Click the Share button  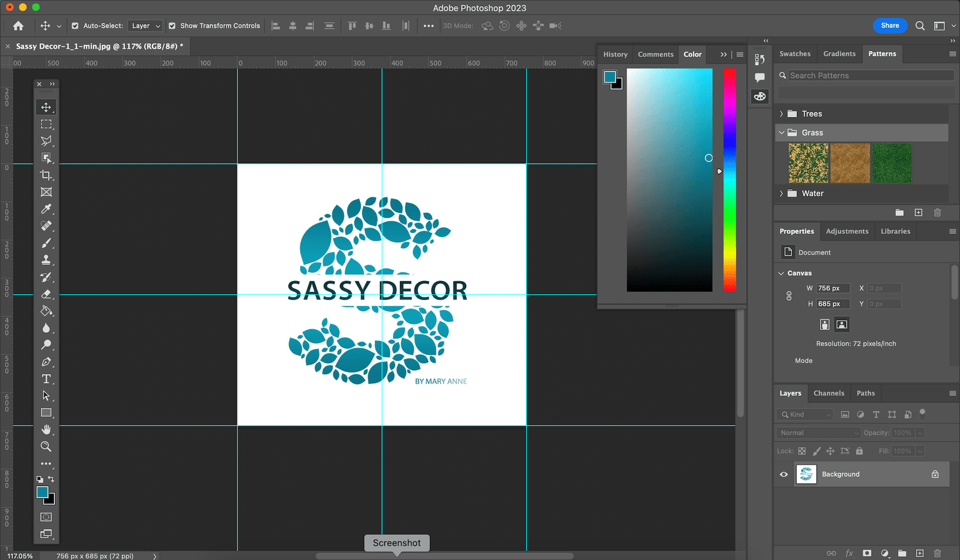[x=890, y=26]
